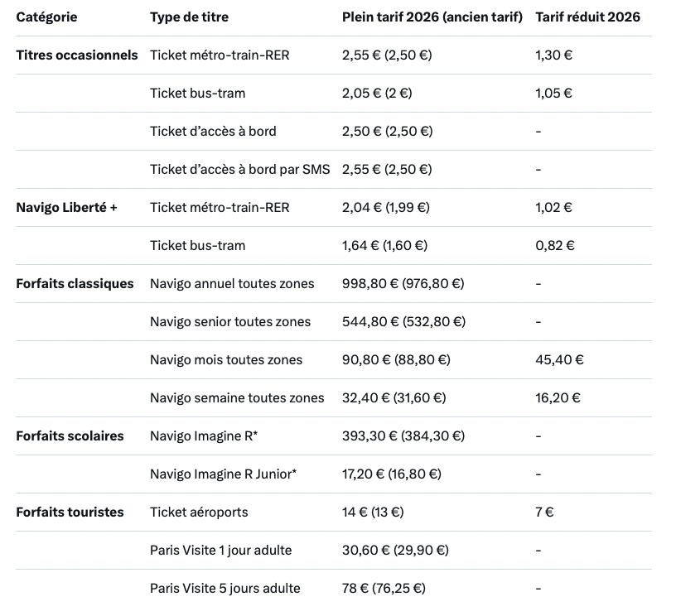Click Navigo semaine toutes zones
The width and height of the screenshot is (676, 616).
click(x=237, y=397)
